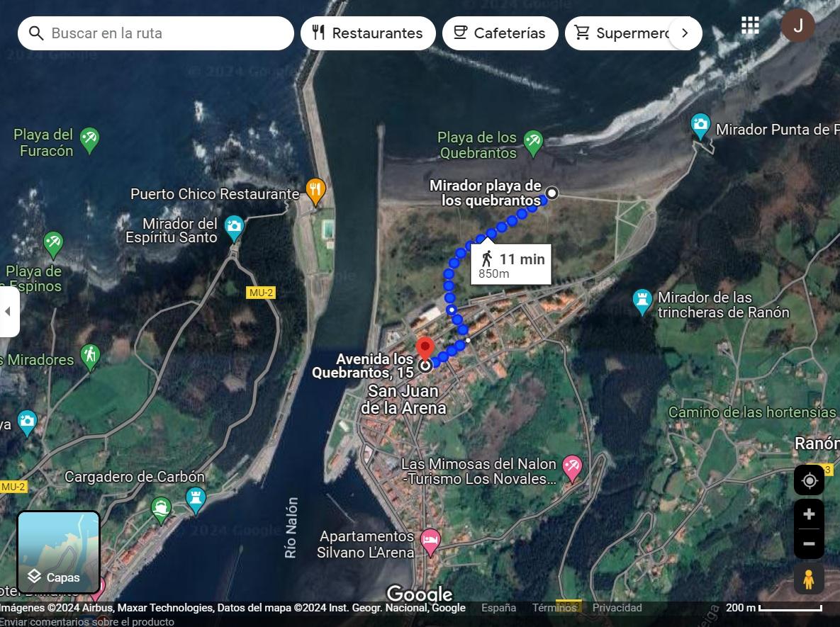Toggle the 200 m scale bar units
Image resolution: width=840 pixels, height=627 pixels.
[x=774, y=608]
